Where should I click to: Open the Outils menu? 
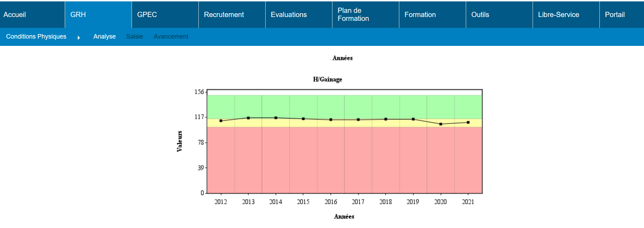click(480, 15)
